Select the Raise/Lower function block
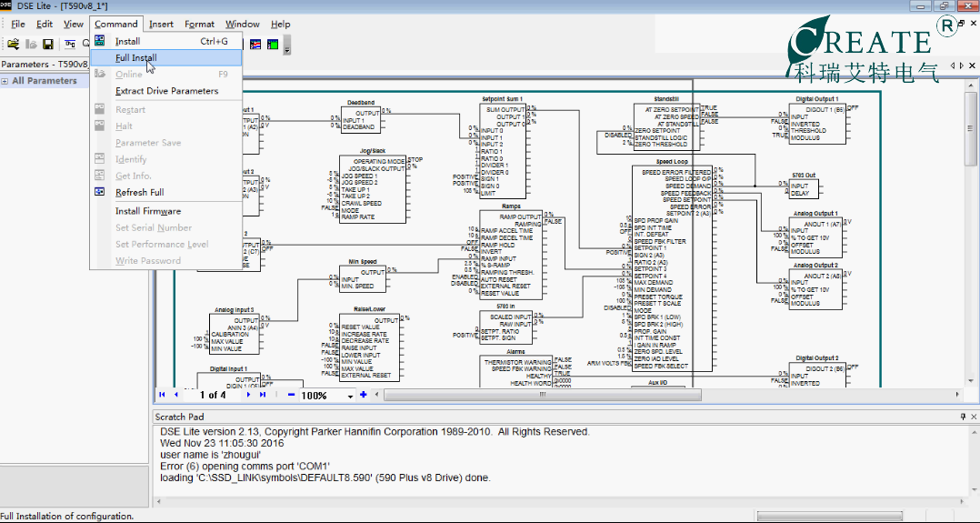The width and height of the screenshot is (980, 523). [369, 347]
